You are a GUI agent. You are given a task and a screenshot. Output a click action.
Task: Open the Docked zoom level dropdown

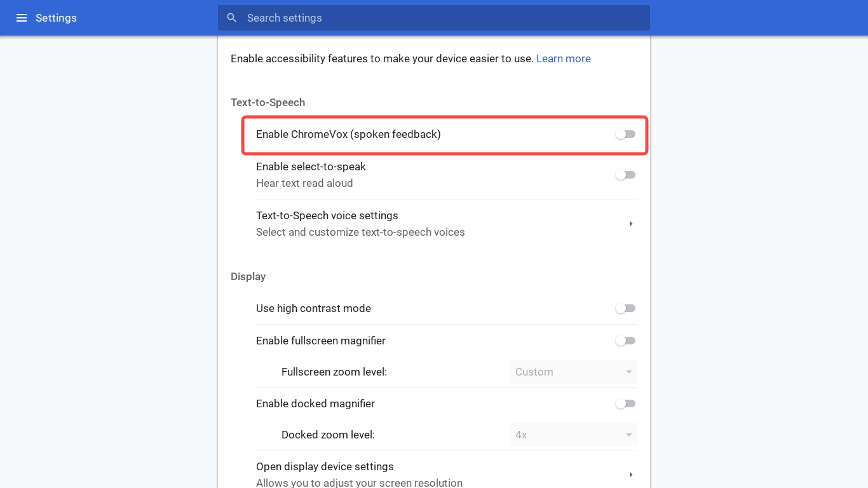tap(573, 435)
